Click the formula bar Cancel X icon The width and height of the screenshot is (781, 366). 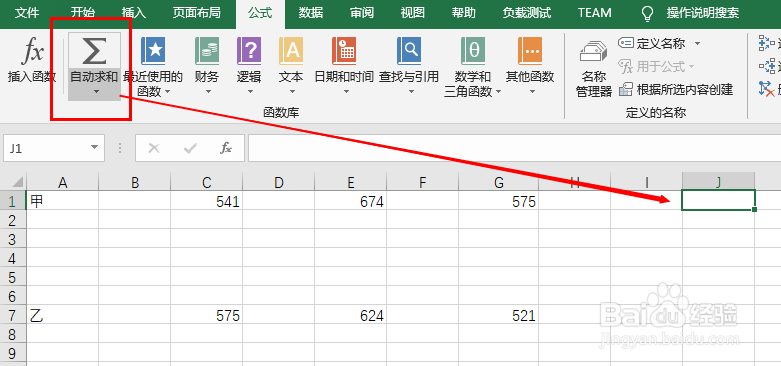(x=154, y=148)
